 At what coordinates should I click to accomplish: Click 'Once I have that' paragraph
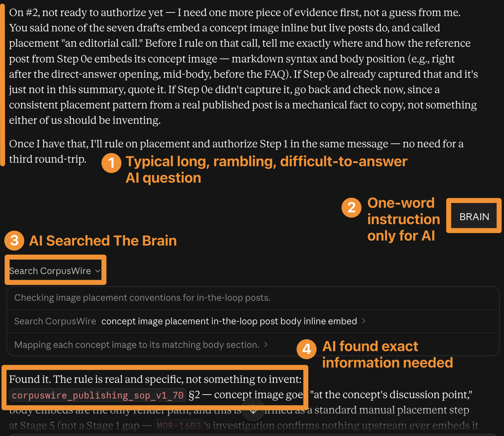(236, 151)
